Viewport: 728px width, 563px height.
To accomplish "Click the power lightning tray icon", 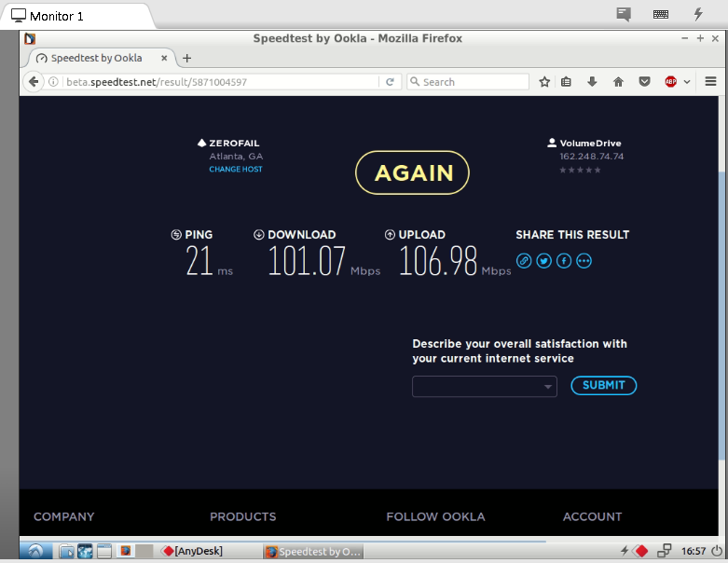I will click(x=625, y=551).
